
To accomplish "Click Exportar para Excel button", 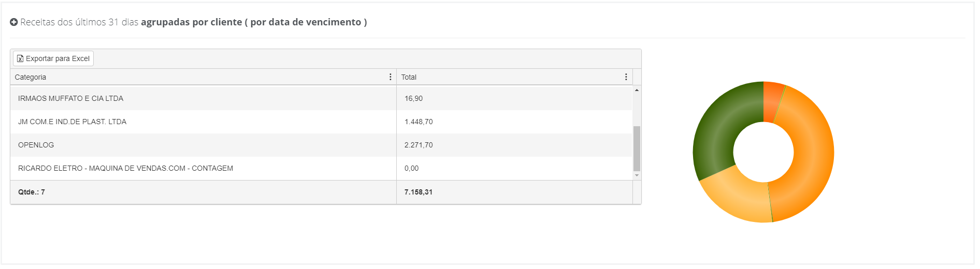I will click(53, 58).
